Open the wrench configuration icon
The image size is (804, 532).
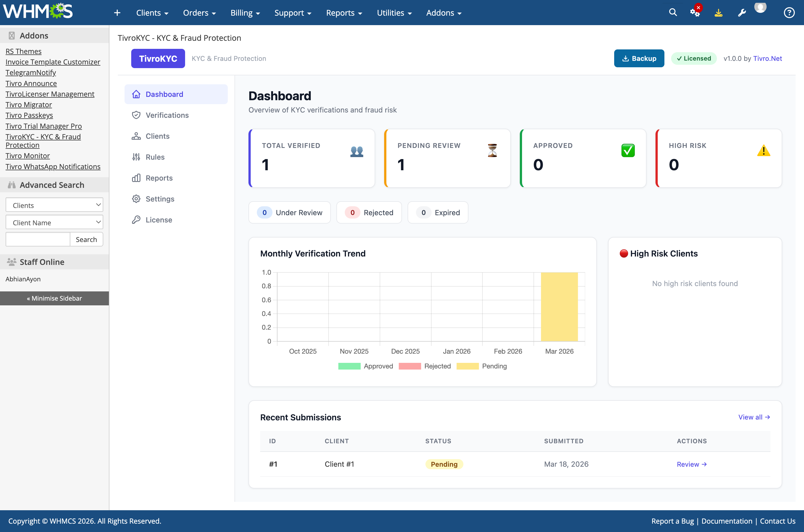pyautogui.click(x=742, y=13)
